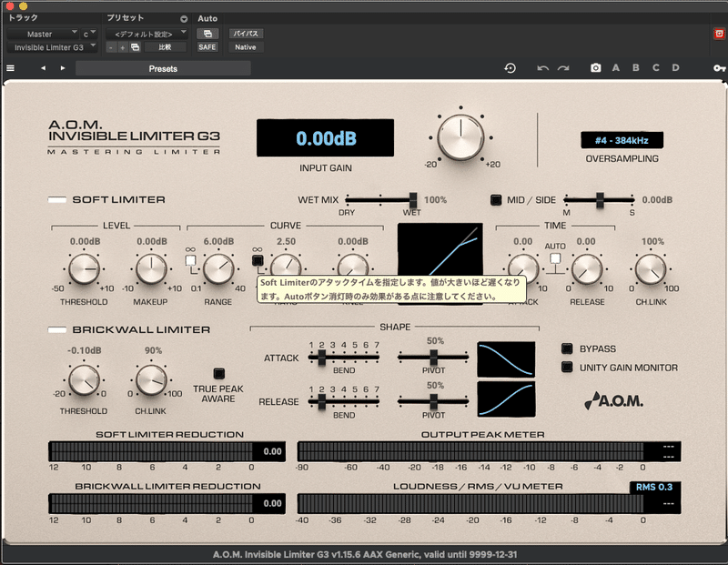
Task: Click the preset copy settings icon
Action: tap(135, 47)
